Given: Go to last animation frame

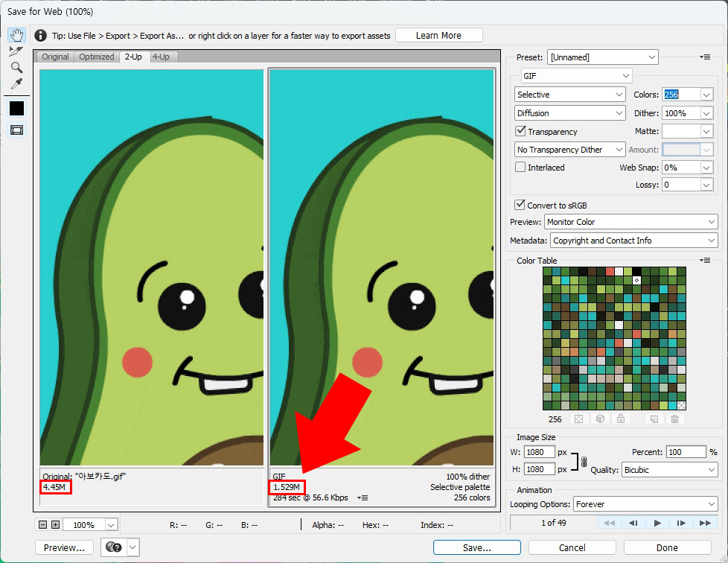Looking at the screenshot, I should click(705, 523).
